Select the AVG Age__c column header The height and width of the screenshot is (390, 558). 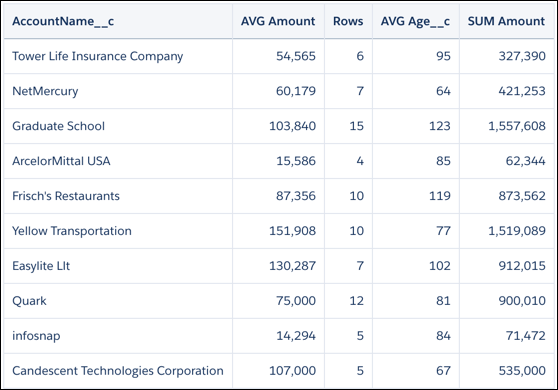[415, 21]
